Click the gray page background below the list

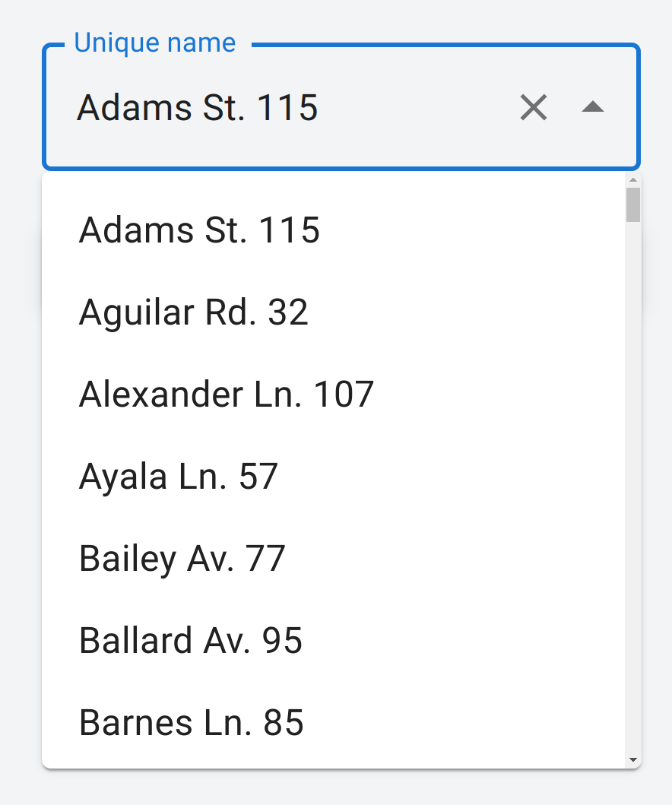(334, 789)
